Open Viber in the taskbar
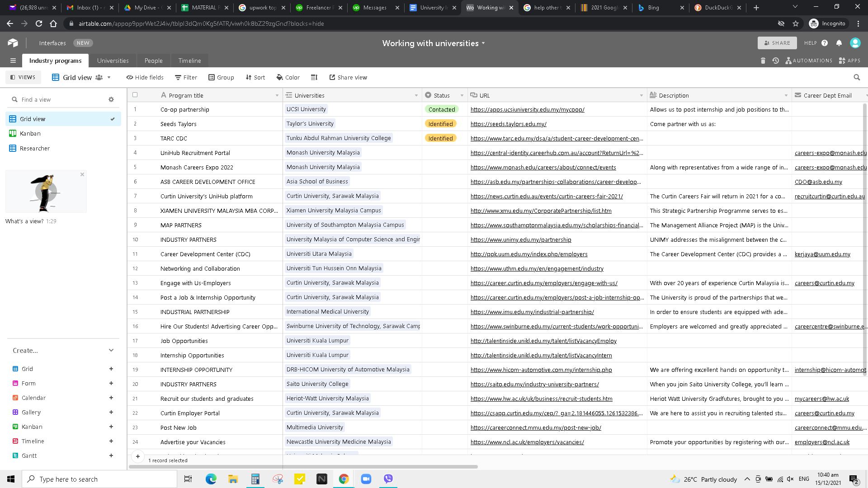The height and width of the screenshot is (488, 868). (388, 479)
